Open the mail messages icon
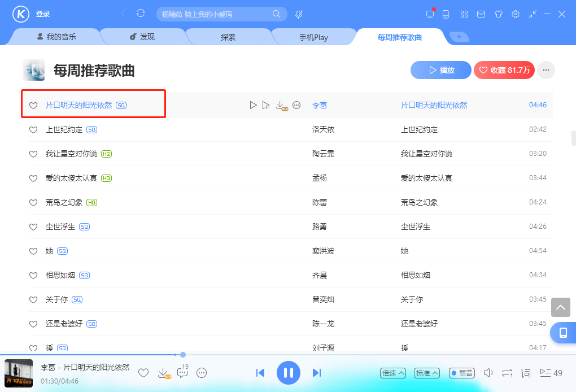 click(481, 14)
